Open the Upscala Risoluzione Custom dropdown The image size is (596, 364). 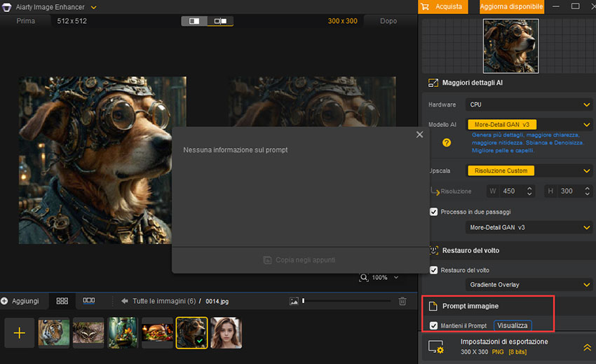529,171
